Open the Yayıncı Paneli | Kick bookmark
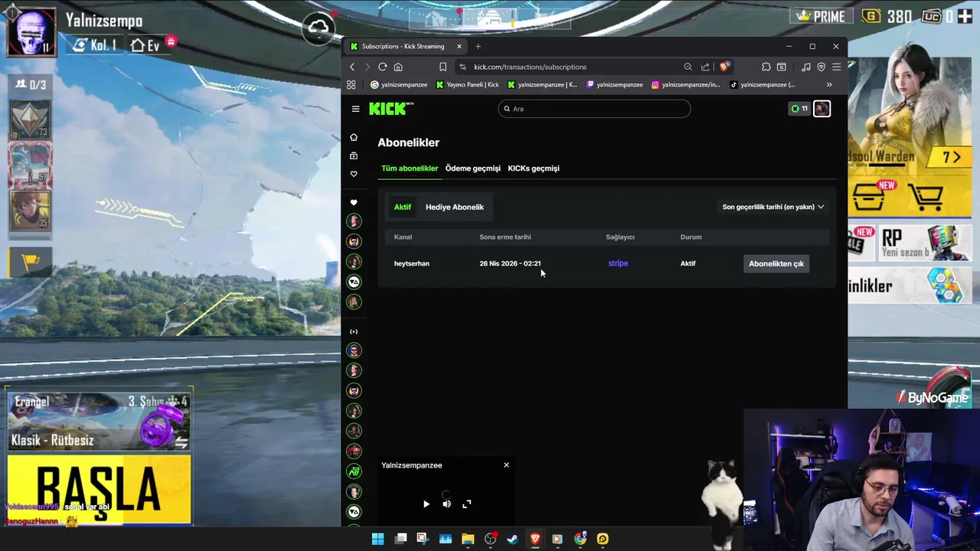This screenshot has height=551, width=980. 467,85
